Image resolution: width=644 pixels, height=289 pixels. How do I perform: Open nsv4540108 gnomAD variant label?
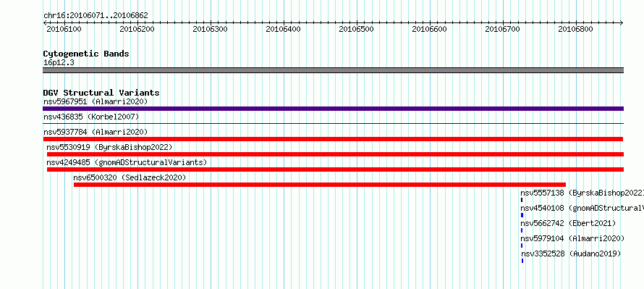(582, 208)
